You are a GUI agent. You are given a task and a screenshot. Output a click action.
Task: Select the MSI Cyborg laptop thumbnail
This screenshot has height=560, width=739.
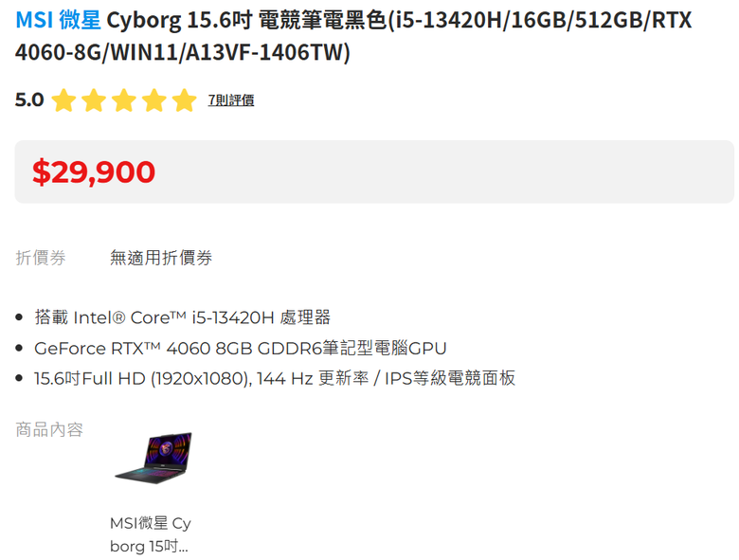click(x=153, y=458)
